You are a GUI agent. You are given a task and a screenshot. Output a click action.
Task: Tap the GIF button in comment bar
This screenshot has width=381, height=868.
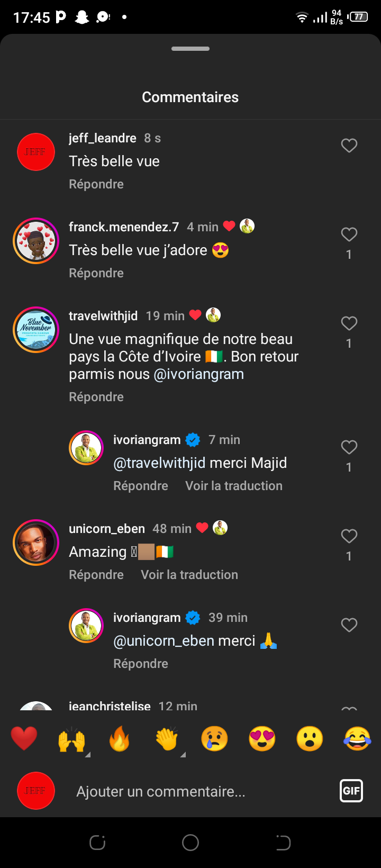click(351, 791)
